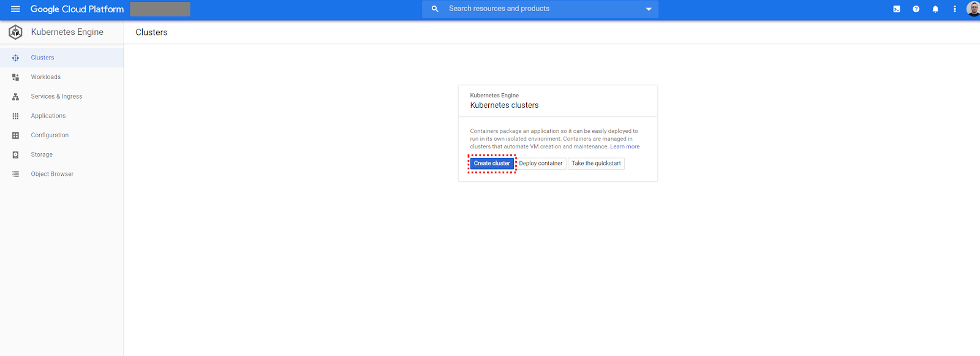Click the Clusters page heading
Image resolution: width=980 pixels, height=356 pixels.
click(x=151, y=32)
